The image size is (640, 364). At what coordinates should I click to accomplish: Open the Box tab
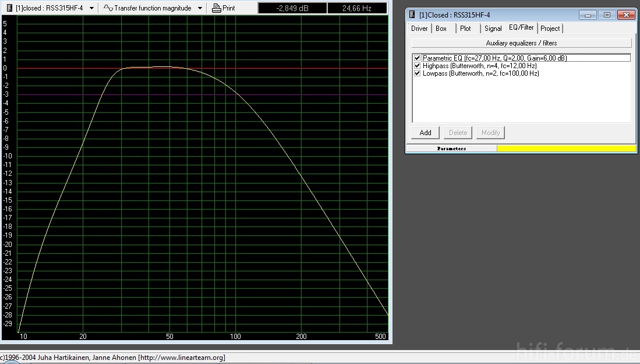[441, 29]
